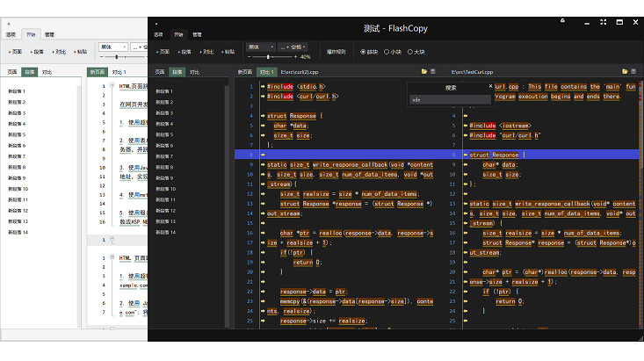Open folder icon for TestCurl.cpp pane

tap(626, 71)
